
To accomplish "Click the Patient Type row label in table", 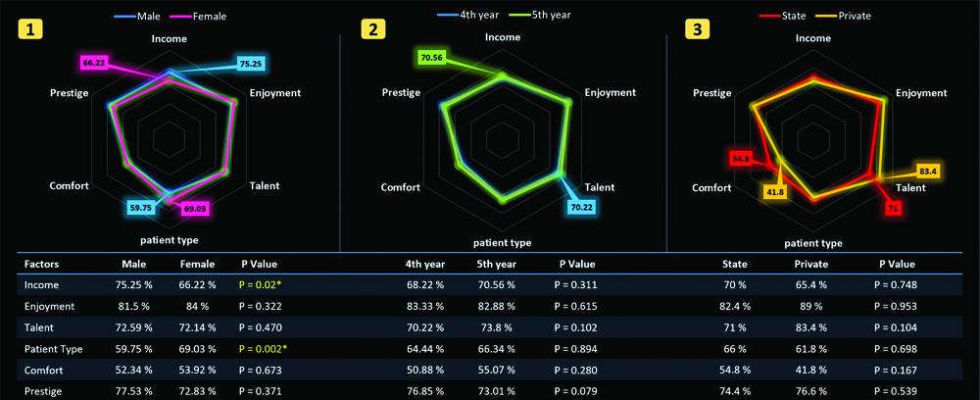I will coord(53,347).
